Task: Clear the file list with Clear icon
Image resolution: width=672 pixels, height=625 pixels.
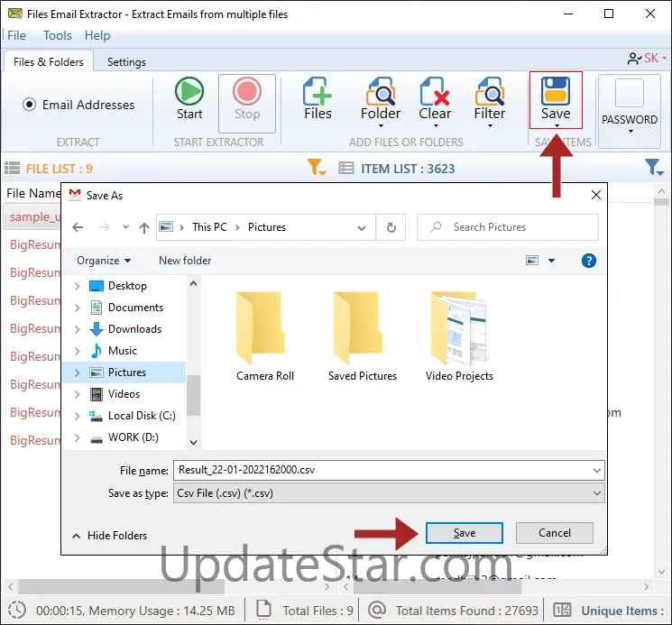Action: [x=435, y=103]
